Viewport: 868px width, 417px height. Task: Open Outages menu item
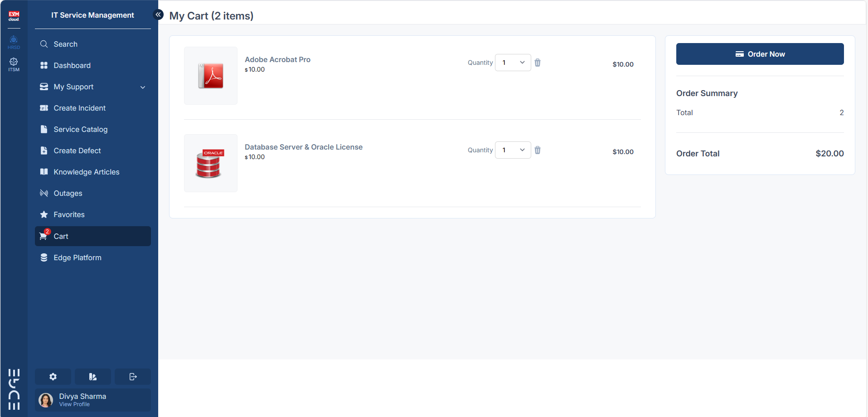click(x=93, y=193)
